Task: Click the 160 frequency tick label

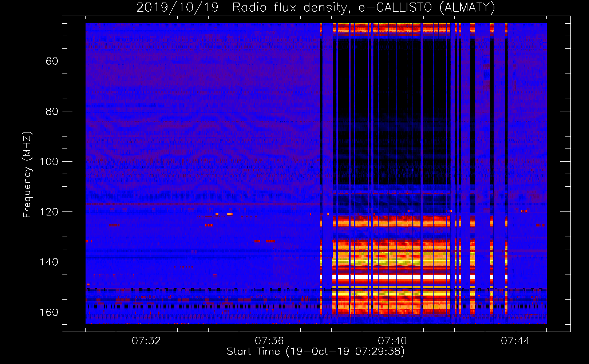Action: click(x=49, y=312)
